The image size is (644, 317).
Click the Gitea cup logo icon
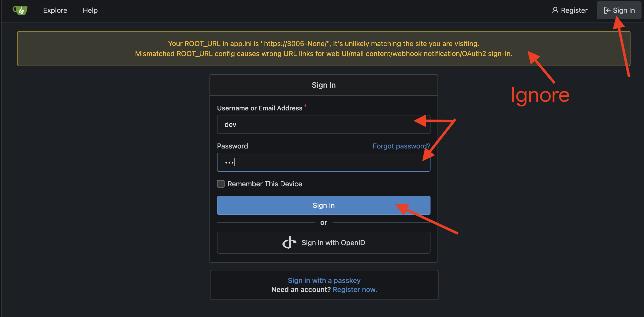point(20,10)
